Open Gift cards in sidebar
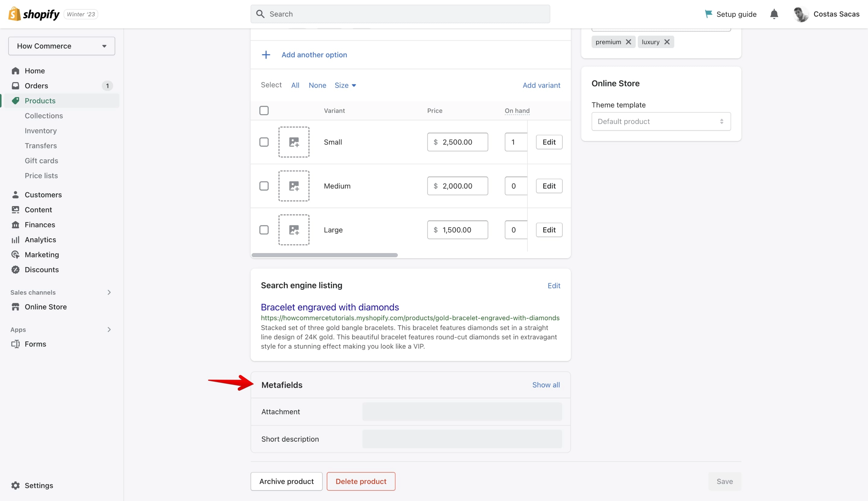 pyautogui.click(x=41, y=161)
